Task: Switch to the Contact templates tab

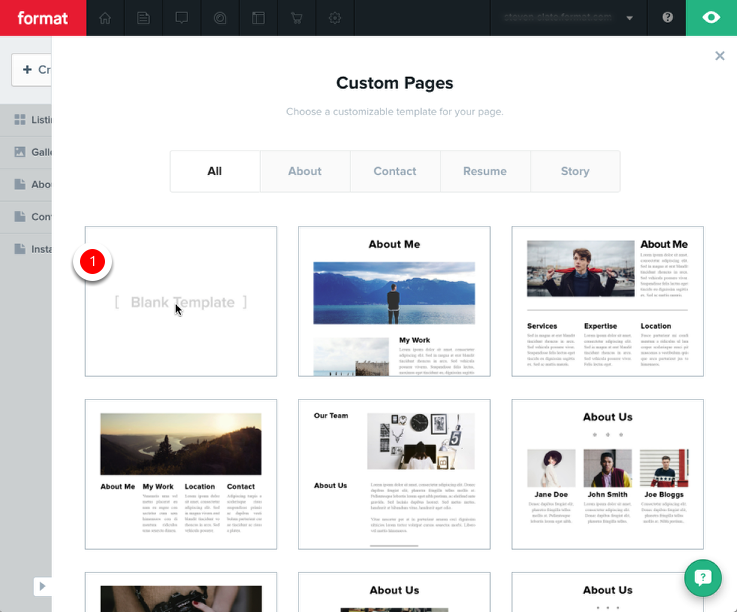Action: 395,171
